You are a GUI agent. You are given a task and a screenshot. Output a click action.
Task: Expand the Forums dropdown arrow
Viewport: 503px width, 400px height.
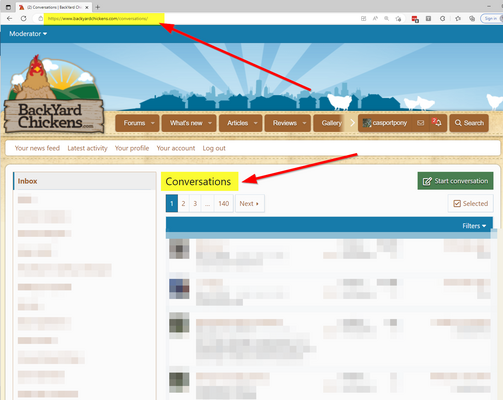[153, 123]
